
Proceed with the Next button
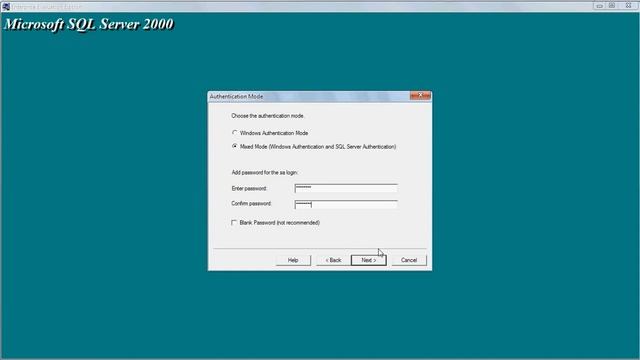tap(369, 260)
